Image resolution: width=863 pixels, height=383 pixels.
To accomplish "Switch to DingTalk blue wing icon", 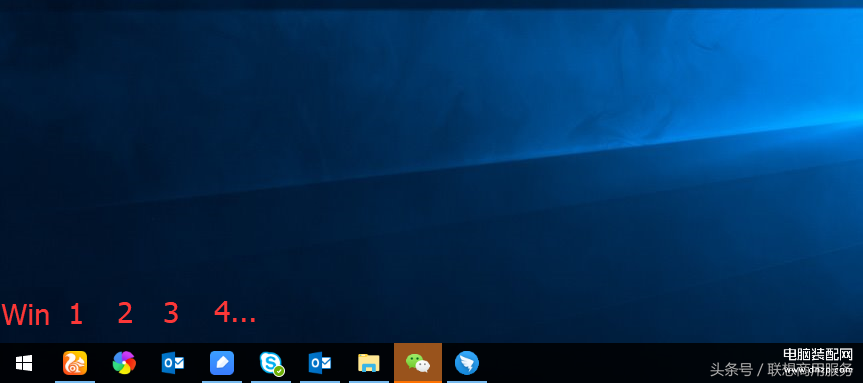I will point(467,363).
